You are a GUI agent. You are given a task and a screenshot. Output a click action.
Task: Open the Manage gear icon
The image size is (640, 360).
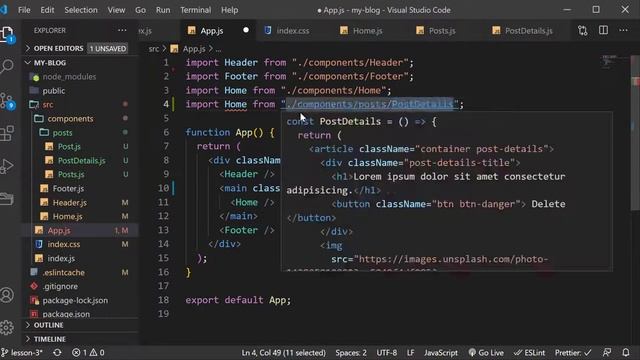[x=7, y=327]
